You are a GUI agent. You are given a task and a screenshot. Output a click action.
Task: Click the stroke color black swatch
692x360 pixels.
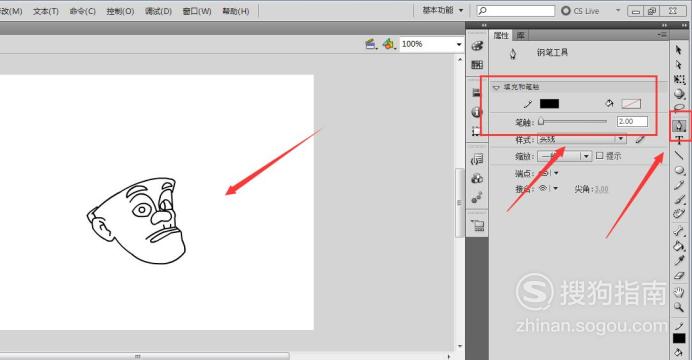click(549, 104)
